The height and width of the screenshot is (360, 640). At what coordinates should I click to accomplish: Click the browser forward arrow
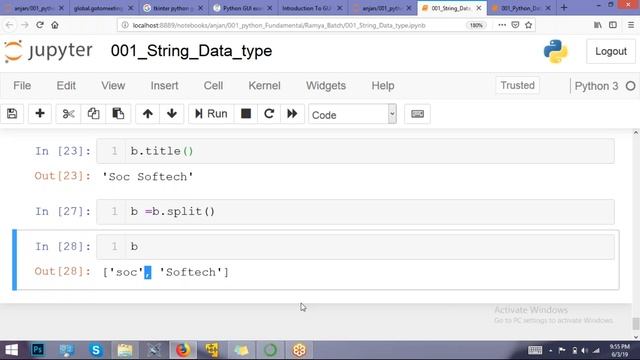point(24,25)
